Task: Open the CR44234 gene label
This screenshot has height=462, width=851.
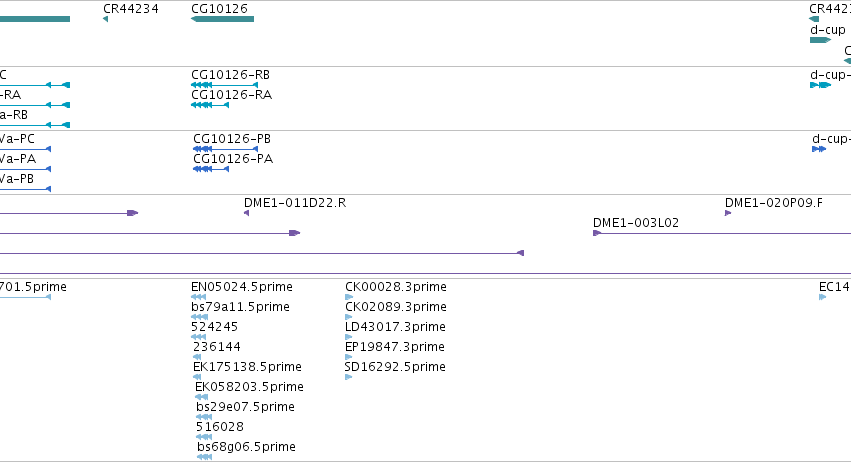Action: [131, 9]
